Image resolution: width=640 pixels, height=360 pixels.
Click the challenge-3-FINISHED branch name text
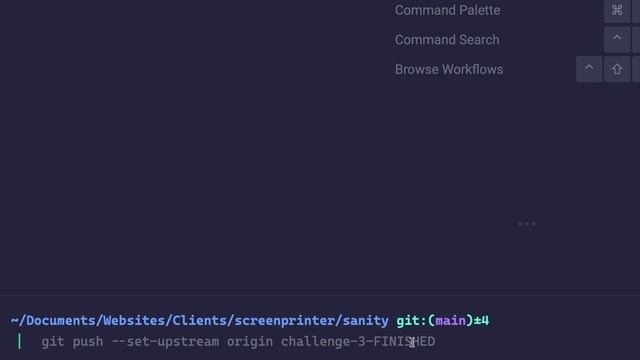358,342
